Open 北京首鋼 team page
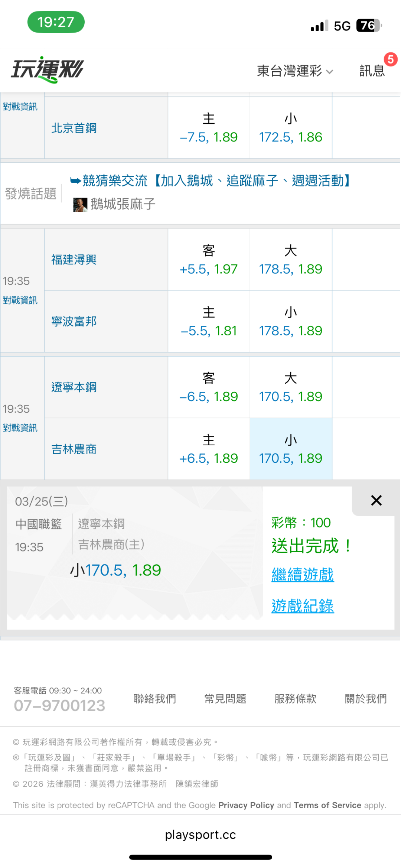Viewport: 401px width, 868px height. point(74,128)
